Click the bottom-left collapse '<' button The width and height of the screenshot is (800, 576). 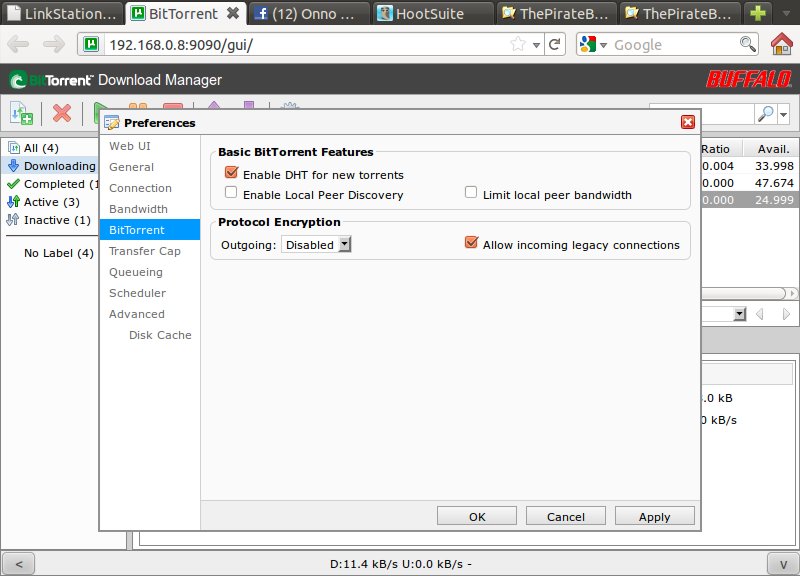[x=19, y=564]
